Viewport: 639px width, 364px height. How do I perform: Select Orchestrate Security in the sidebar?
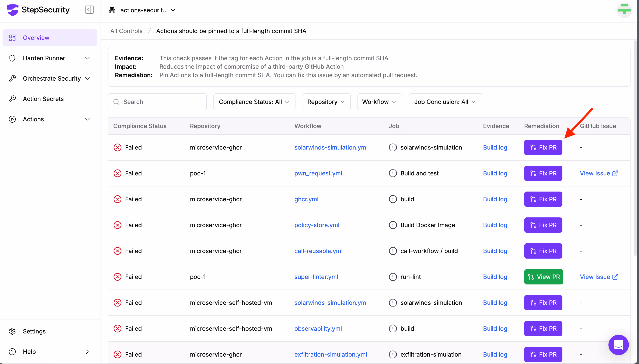pos(50,78)
